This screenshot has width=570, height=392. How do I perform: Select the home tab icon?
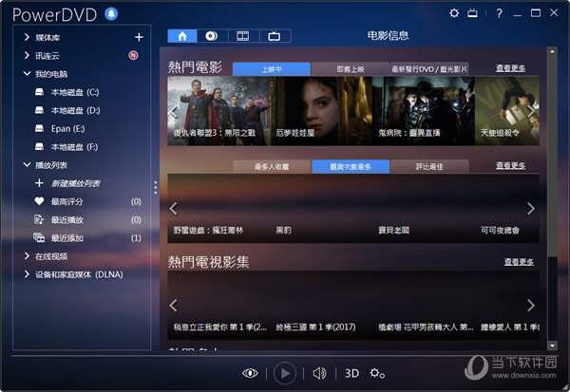182,36
